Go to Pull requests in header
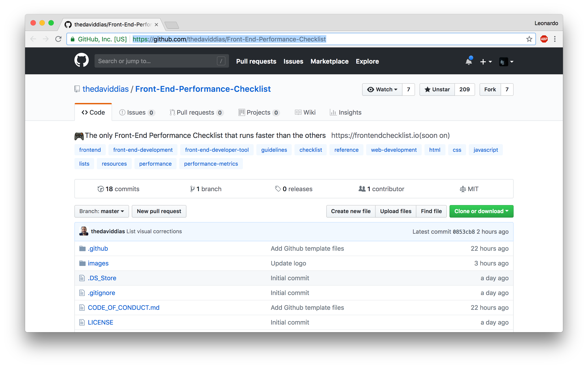The width and height of the screenshot is (588, 368). click(256, 61)
